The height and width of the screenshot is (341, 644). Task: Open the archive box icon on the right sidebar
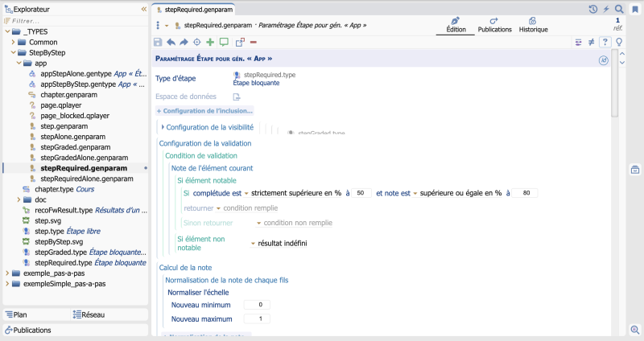(x=635, y=170)
